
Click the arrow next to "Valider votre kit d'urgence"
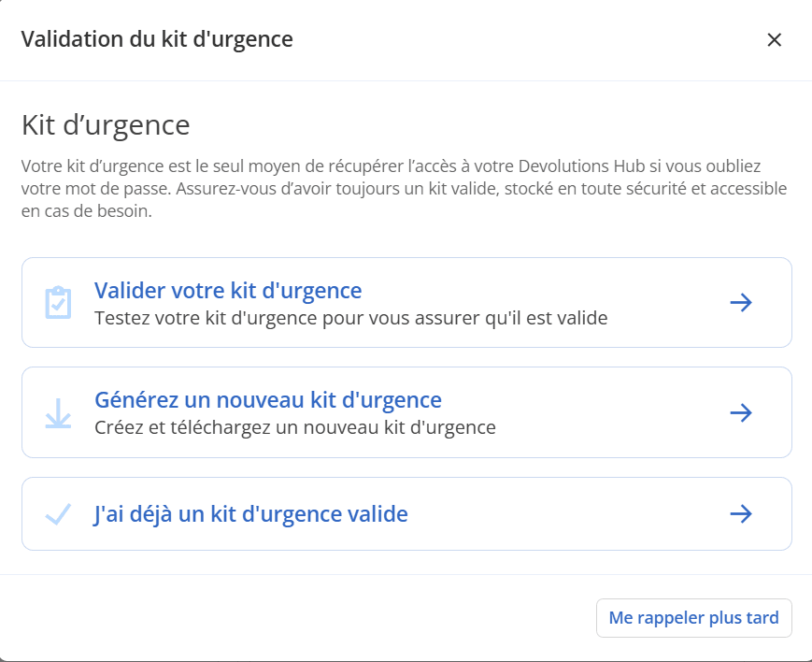pos(742,301)
